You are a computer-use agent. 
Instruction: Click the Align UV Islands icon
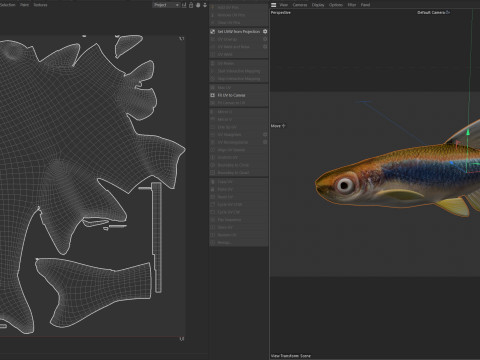point(212,150)
